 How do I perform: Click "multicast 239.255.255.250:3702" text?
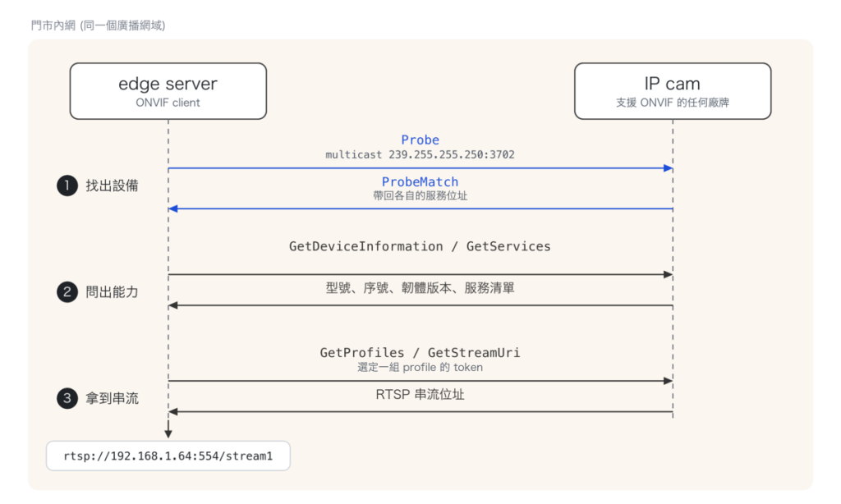click(420, 154)
